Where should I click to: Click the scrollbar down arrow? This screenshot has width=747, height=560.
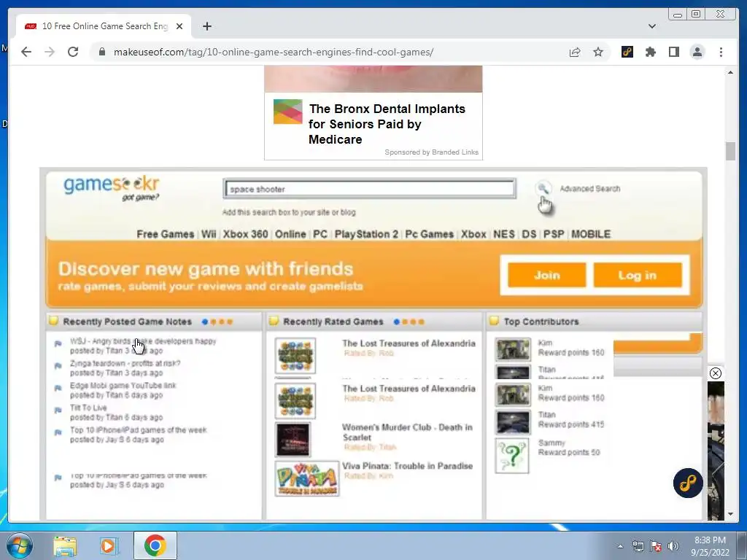point(730,514)
